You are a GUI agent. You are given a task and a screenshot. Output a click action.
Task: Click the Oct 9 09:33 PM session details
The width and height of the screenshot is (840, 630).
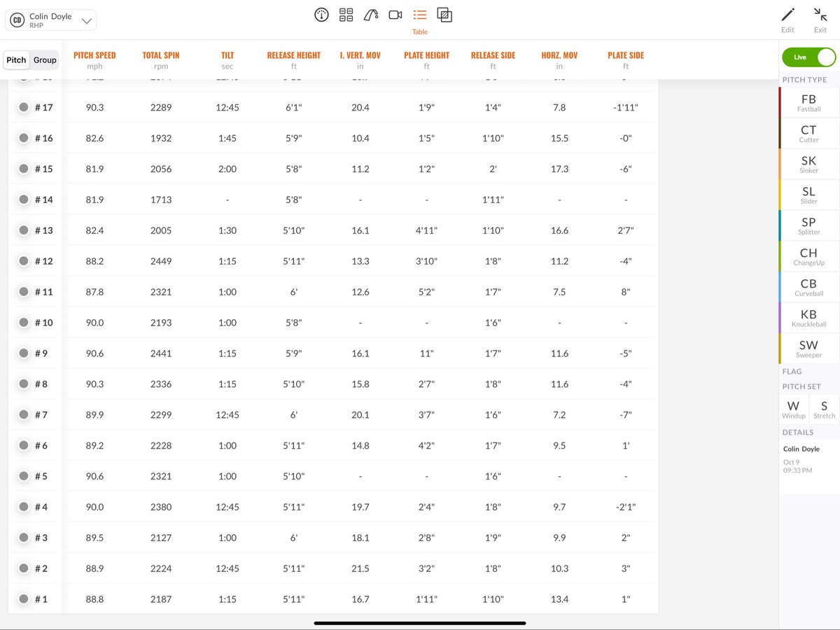[x=797, y=466]
